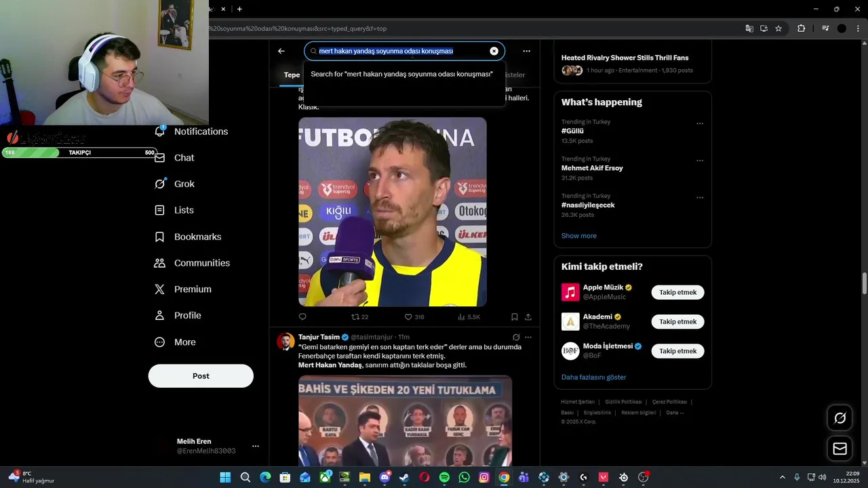Open a new browser tab
The image size is (868, 488).
pyautogui.click(x=239, y=9)
